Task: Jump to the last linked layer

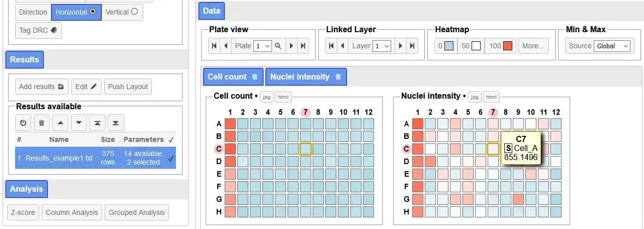Action: coord(412,46)
